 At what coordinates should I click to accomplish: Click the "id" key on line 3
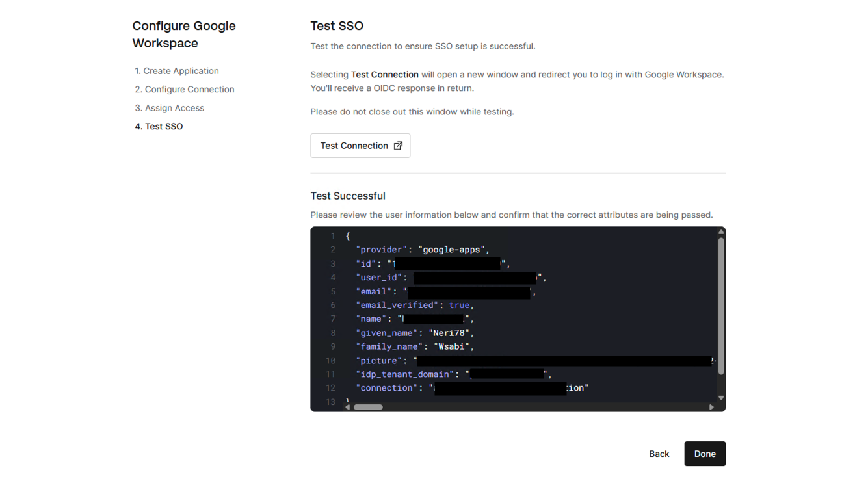365,263
